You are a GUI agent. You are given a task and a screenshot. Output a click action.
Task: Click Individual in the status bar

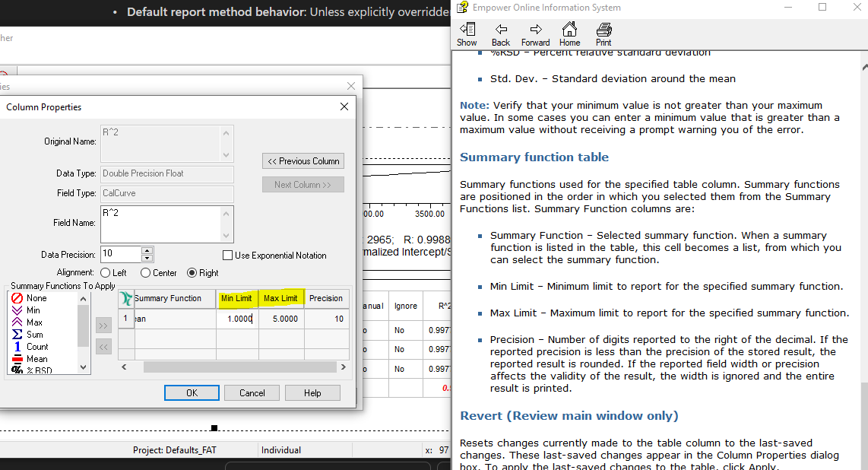click(x=281, y=450)
